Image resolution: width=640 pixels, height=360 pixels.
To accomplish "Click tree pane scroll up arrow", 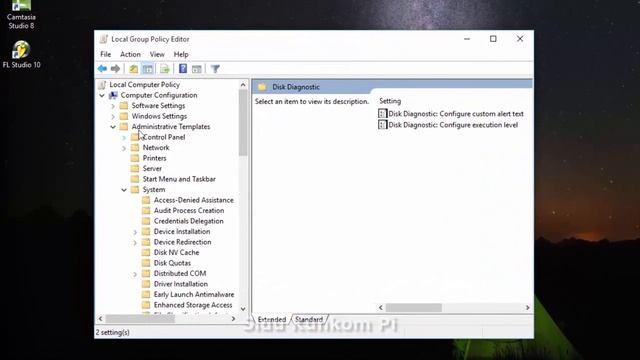I will pyautogui.click(x=243, y=85).
